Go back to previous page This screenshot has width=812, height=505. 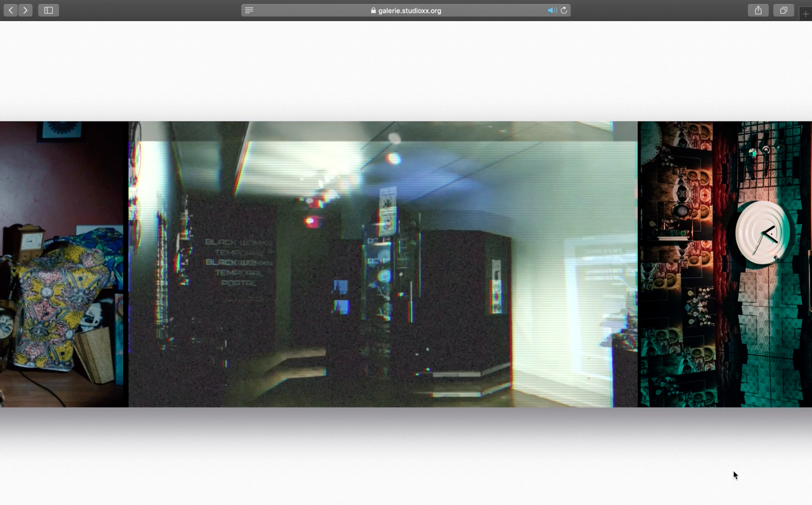pos(10,10)
